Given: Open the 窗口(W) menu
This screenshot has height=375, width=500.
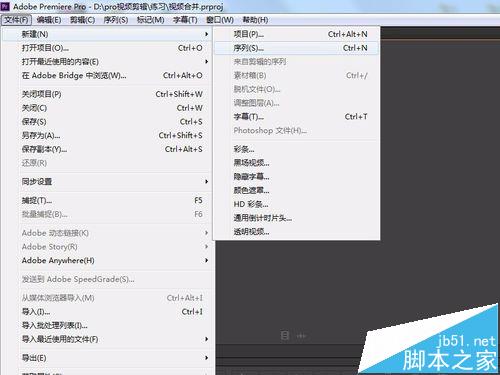Looking at the screenshot, I should [220, 20].
